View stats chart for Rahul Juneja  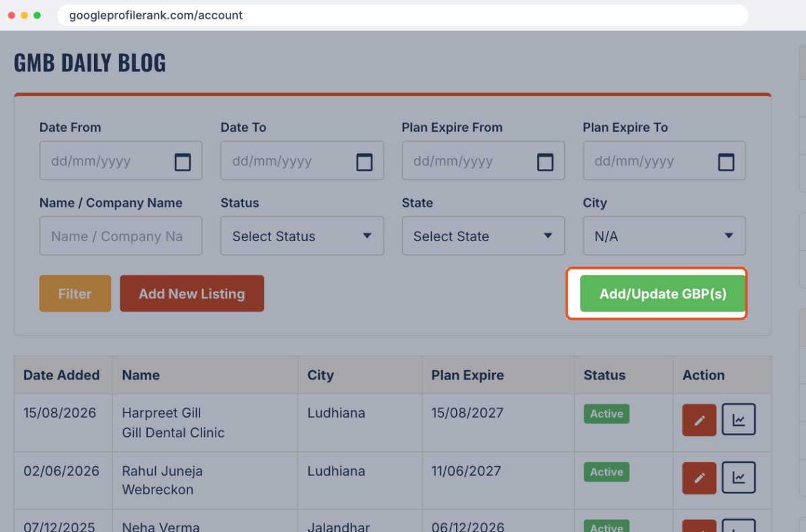(x=739, y=478)
